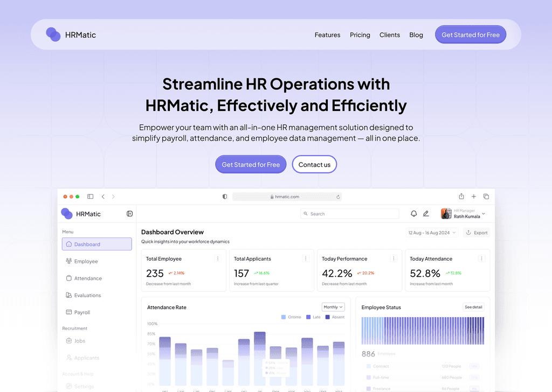The image size is (552, 392).
Task: Open the Features nav link
Action: pyautogui.click(x=327, y=35)
